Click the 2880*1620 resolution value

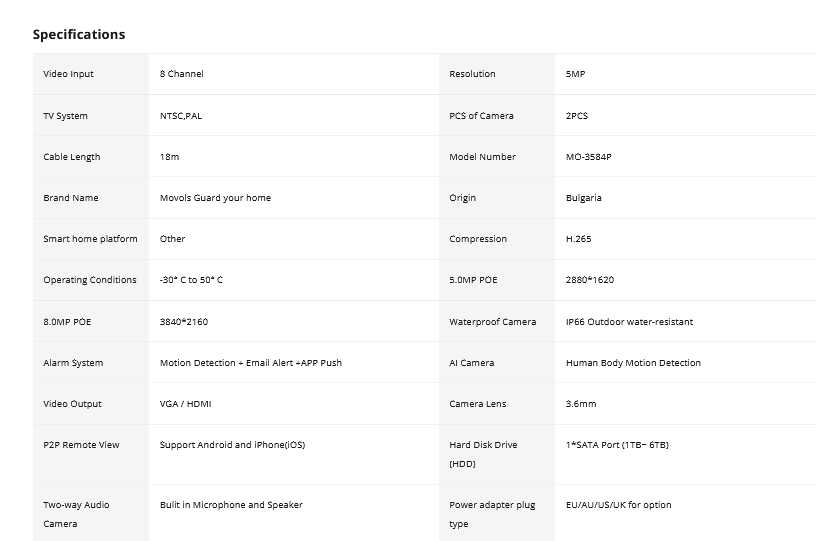[590, 280]
